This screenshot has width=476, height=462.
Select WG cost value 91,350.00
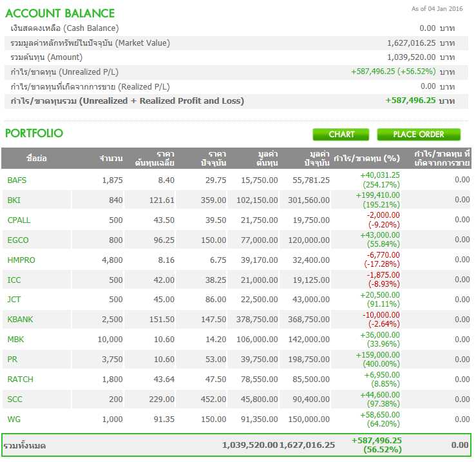(x=259, y=419)
